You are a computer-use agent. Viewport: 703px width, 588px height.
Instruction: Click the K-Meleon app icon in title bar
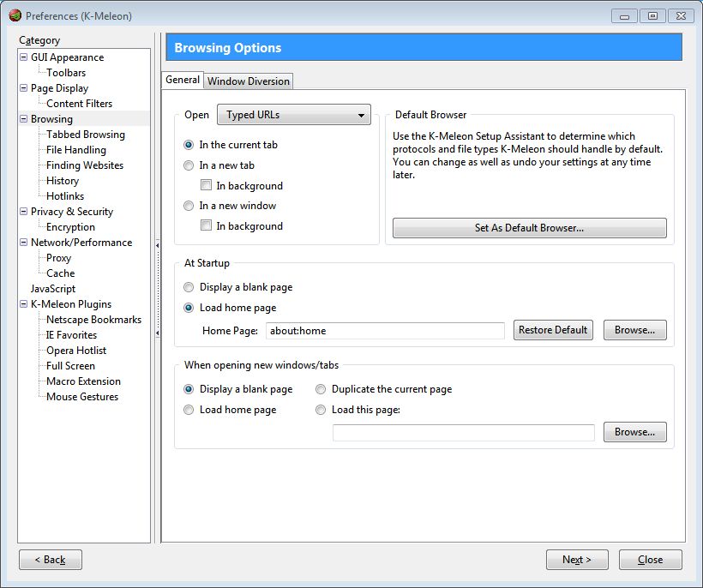[x=15, y=15]
